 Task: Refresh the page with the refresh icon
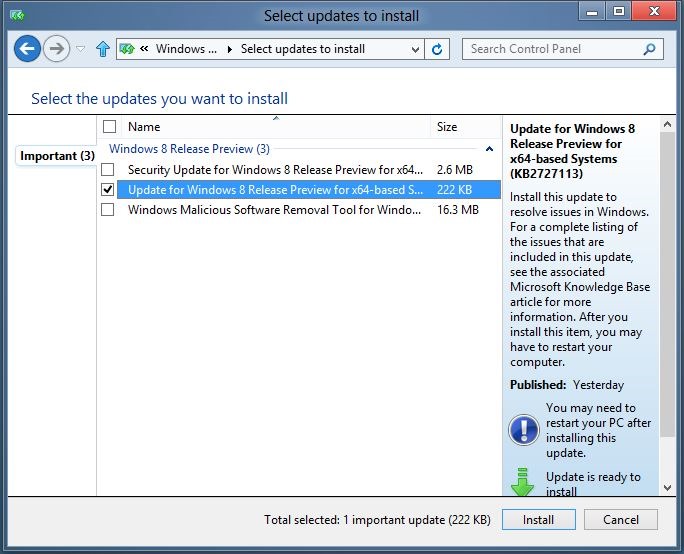pyautogui.click(x=437, y=49)
